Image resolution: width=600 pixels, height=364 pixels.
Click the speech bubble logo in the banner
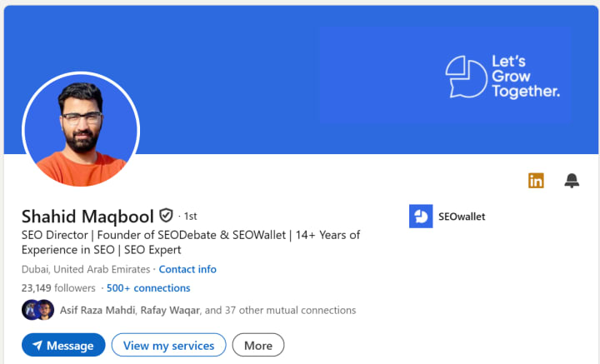click(465, 77)
